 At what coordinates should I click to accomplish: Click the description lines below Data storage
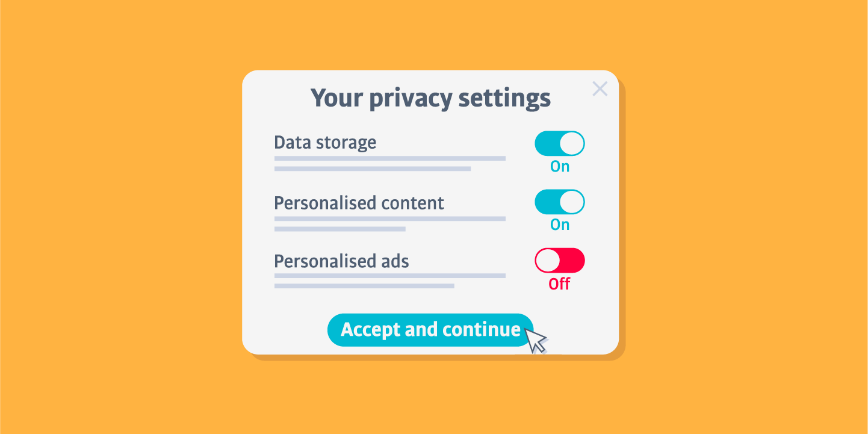tap(389, 163)
